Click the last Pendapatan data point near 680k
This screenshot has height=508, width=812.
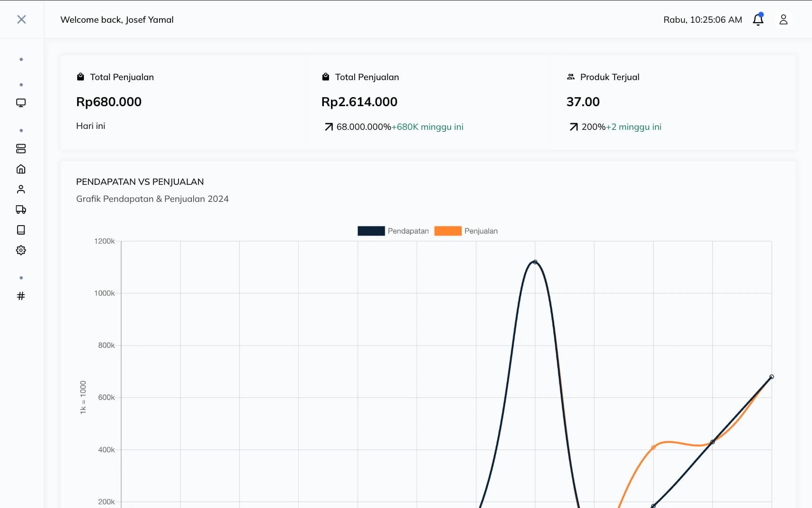click(x=772, y=377)
